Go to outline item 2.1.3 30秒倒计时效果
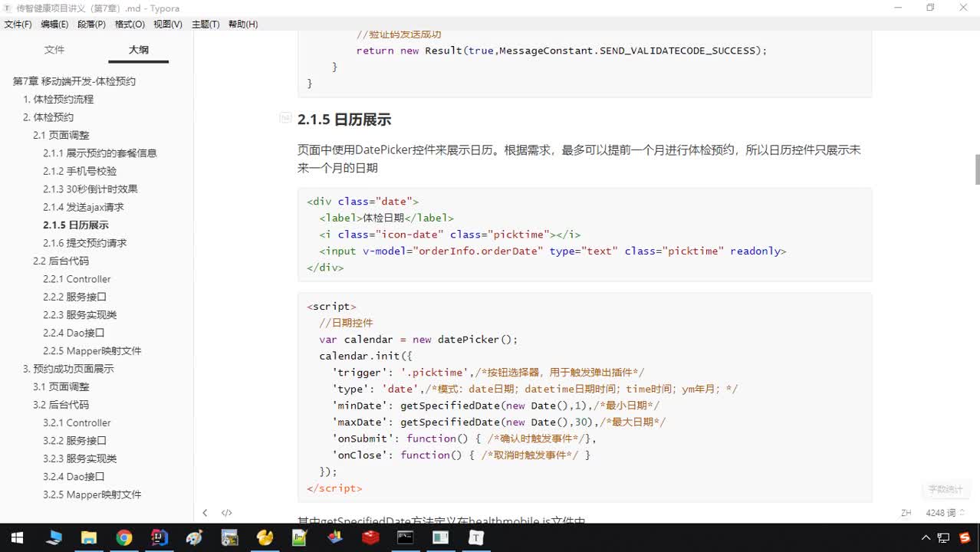980x552 pixels. tap(90, 189)
